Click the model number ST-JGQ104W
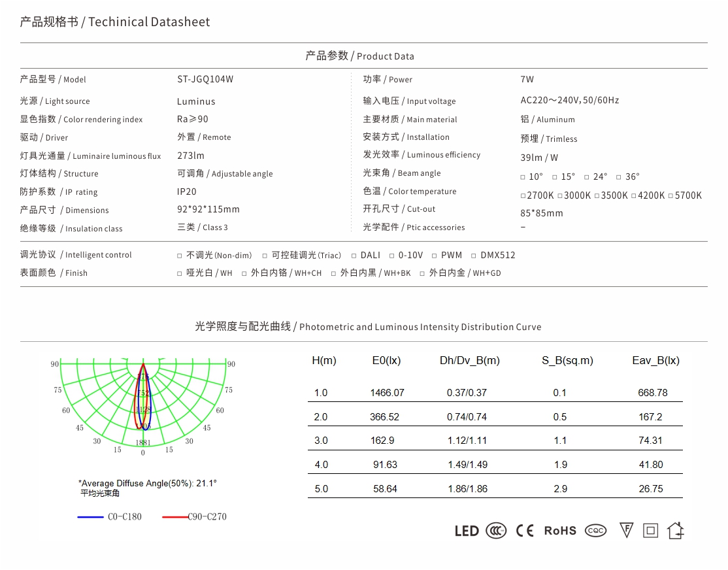728x570 pixels. point(205,79)
